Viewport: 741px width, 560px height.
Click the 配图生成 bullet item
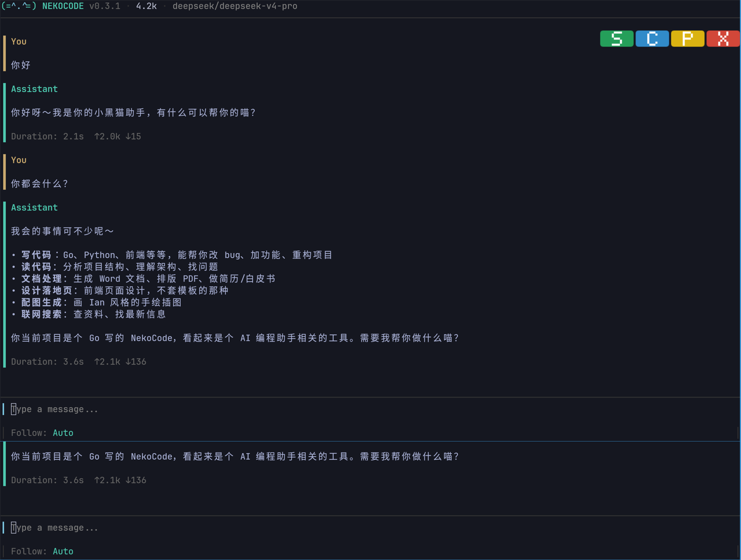(x=97, y=302)
